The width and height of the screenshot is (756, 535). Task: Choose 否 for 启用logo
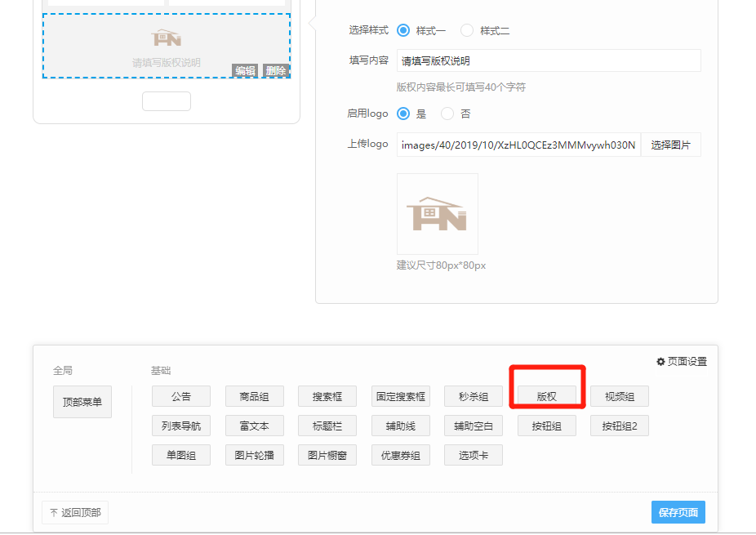click(447, 114)
